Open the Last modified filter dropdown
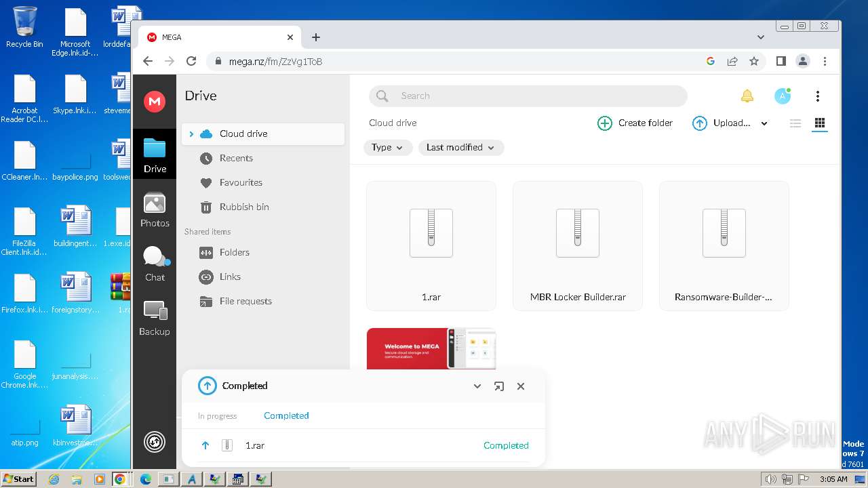 coord(461,147)
